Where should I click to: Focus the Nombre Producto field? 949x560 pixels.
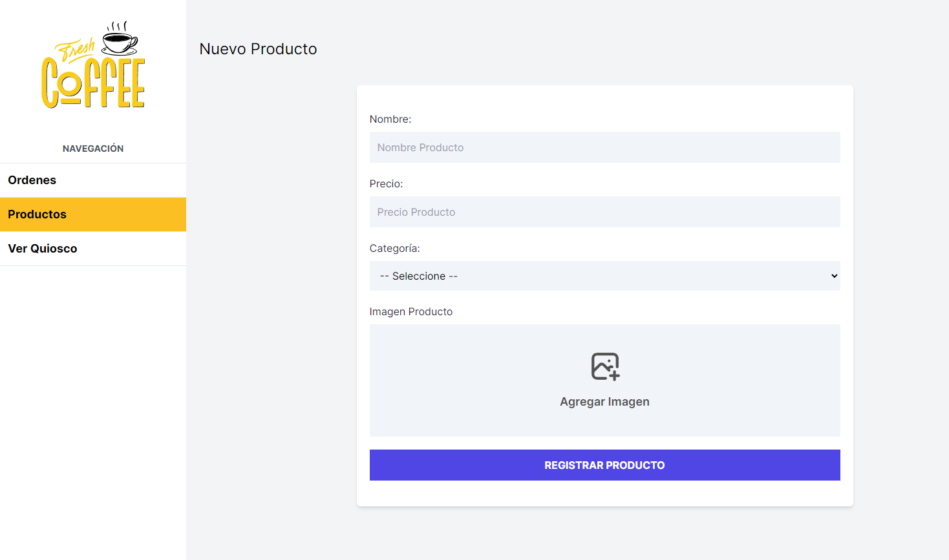[x=604, y=147]
